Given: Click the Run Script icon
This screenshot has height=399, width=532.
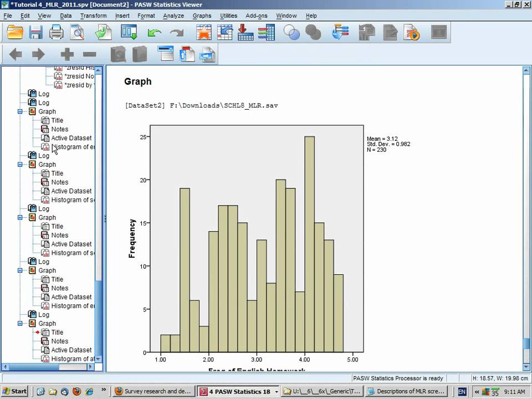Looking at the screenshot, I should [412, 33].
